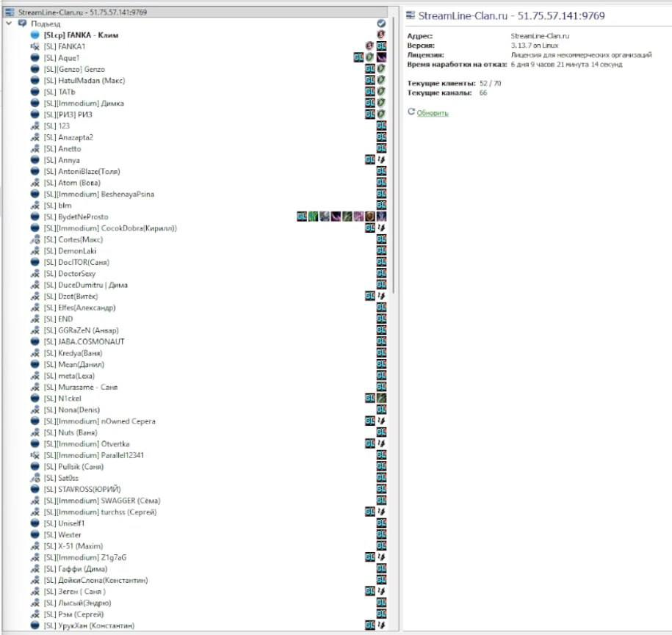Select user [SL] HatulMadan (Макс)

[84, 80]
